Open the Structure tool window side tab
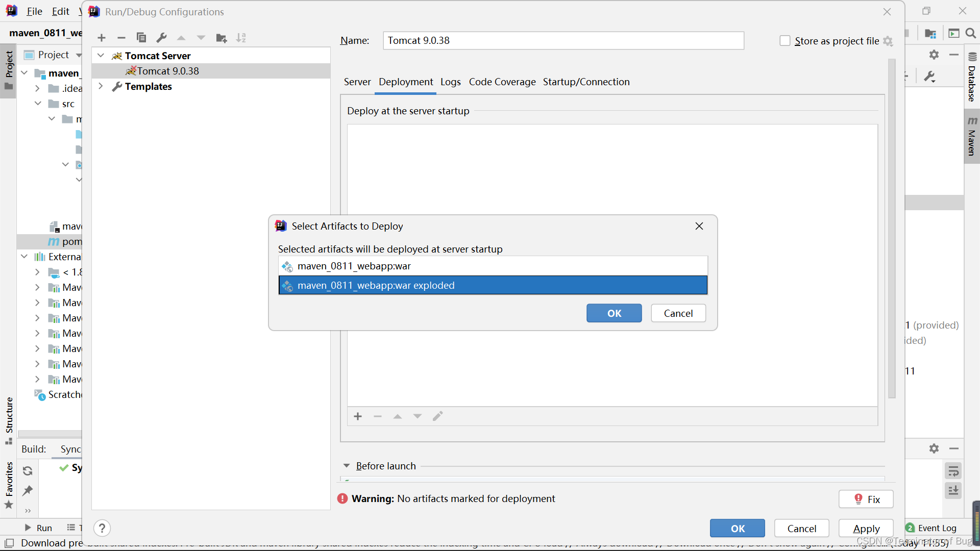 click(9, 420)
